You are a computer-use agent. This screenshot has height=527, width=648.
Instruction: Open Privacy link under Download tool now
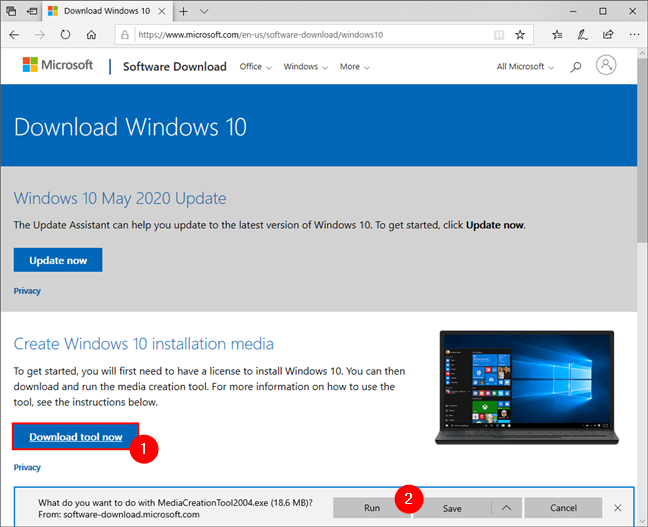(27, 467)
